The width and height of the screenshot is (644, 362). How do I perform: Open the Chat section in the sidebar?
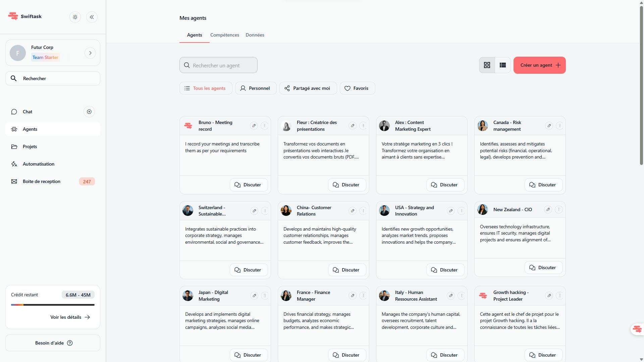(x=28, y=112)
